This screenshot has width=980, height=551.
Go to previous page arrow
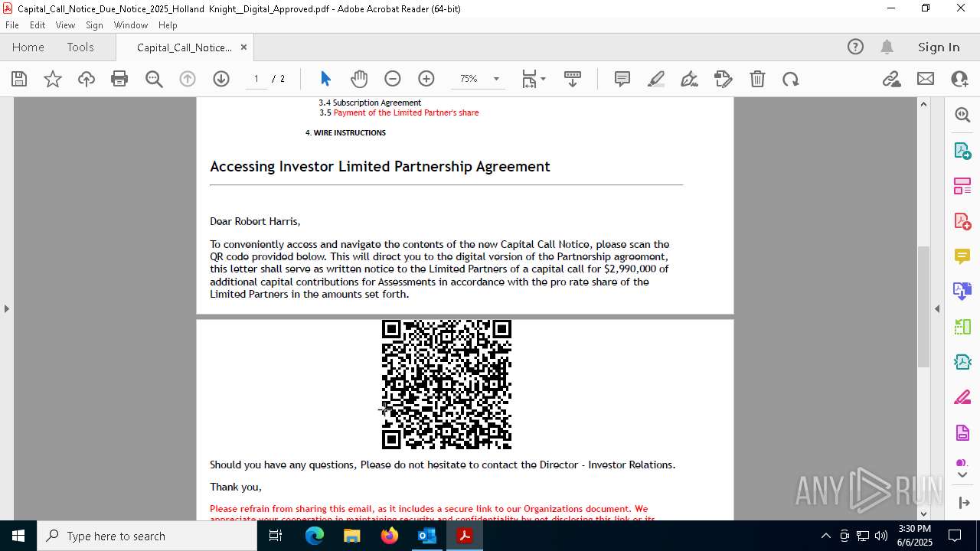pos(188,79)
